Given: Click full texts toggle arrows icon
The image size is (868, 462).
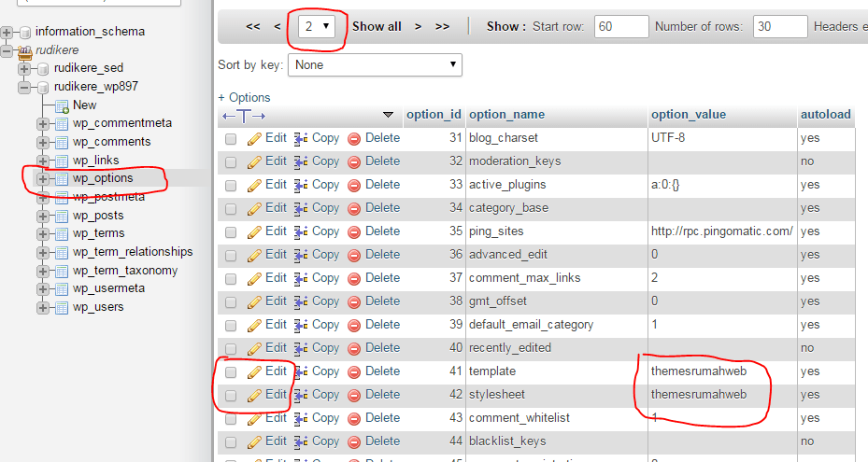Looking at the screenshot, I should [244, 116].
